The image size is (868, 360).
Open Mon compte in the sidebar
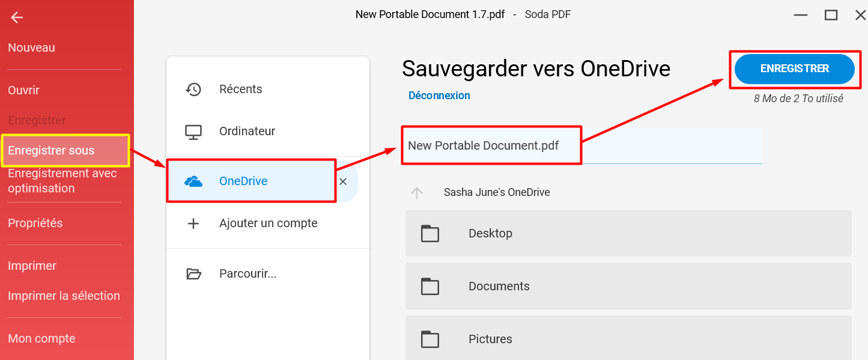pos(41,338)
